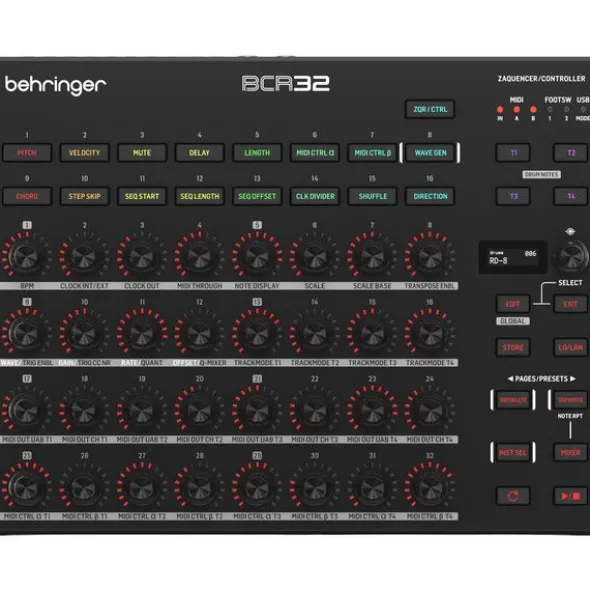Click the WAVE/TRIG ENBL knob
This screenshot has height=591, width=590.
click(x=26, y=334)
